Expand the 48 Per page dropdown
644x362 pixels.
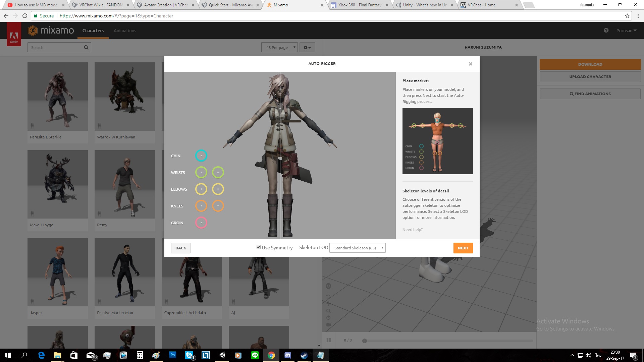tap(279, 47)
